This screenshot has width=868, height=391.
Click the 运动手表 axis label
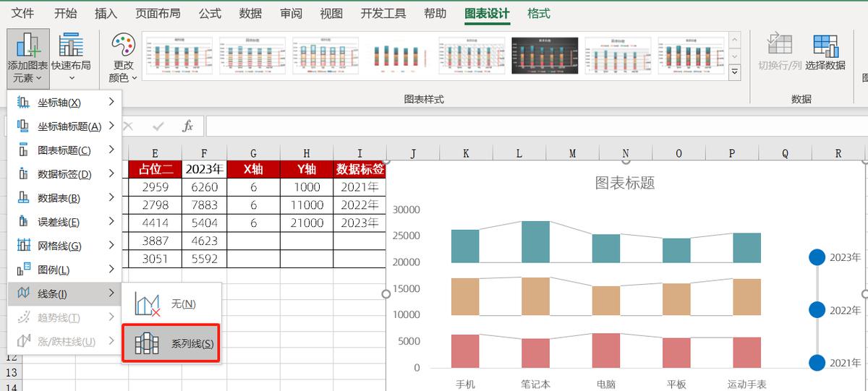[x=746, y=384]
